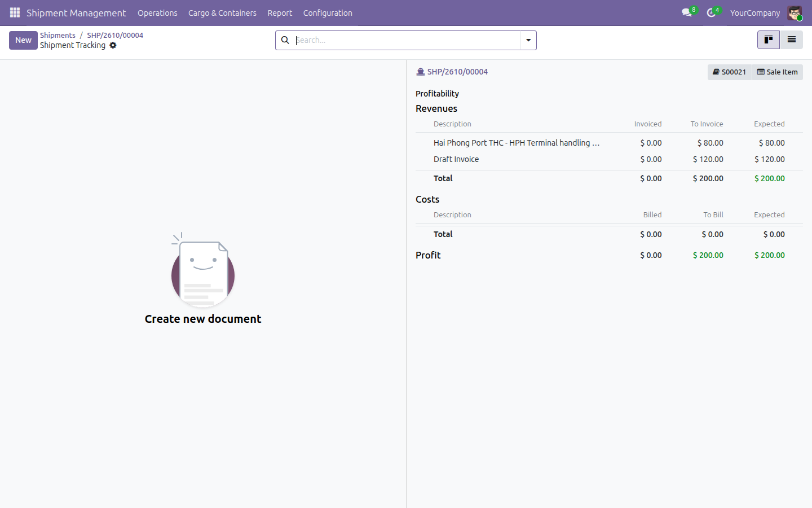Click the Profit row label
The width and height of the screenshot is (812, 508).
(x=428, y=255)
